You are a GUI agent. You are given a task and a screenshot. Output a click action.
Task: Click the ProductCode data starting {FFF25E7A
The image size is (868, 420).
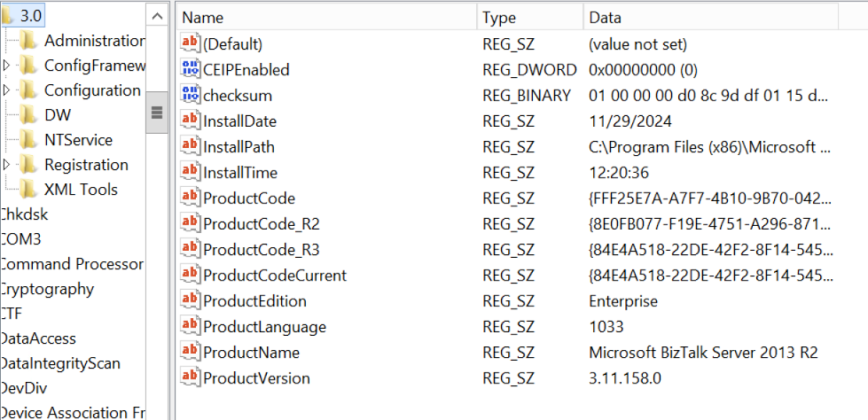[x=711, y=198]
